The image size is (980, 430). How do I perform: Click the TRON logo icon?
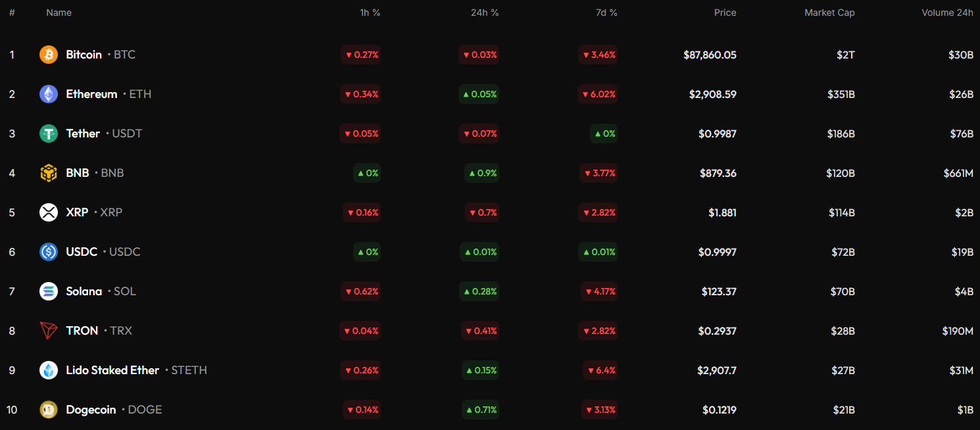pyautogui.click(x=49, y=331)
